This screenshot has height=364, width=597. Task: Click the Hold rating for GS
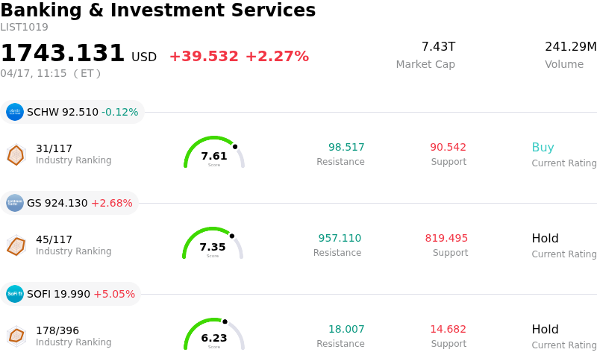coord(545,239)
